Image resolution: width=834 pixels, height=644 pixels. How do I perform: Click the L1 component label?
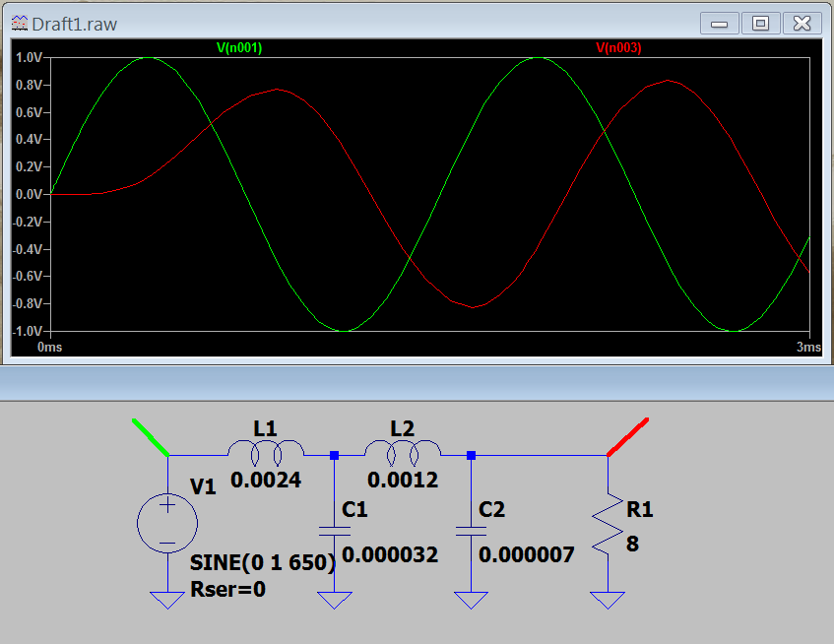click(x=265, y=428)
